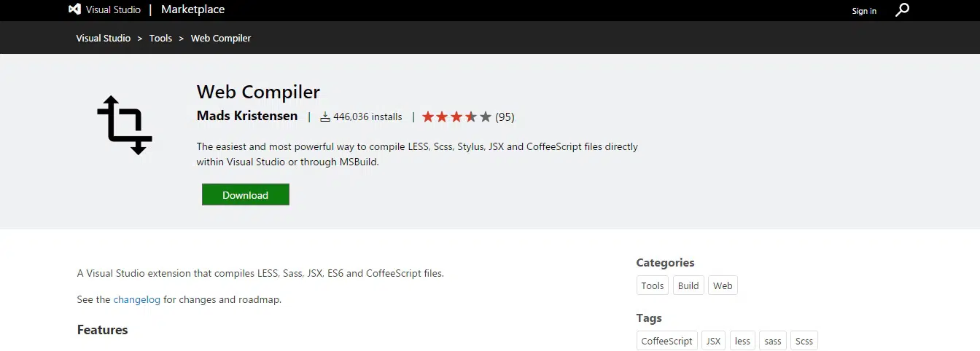This screenshot has width=980, height=351.
Task: Open reviews via the star rating
Action: tap(456, 117)
